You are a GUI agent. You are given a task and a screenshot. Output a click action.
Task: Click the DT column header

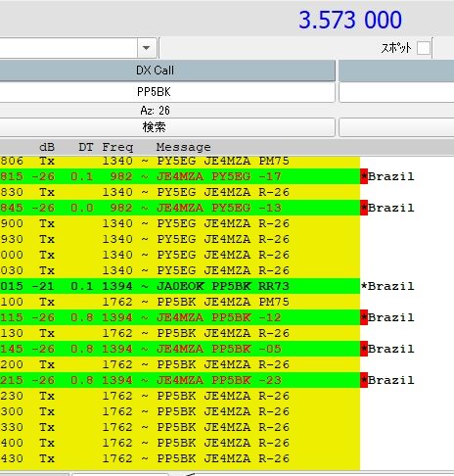click(x=86, y=147)
